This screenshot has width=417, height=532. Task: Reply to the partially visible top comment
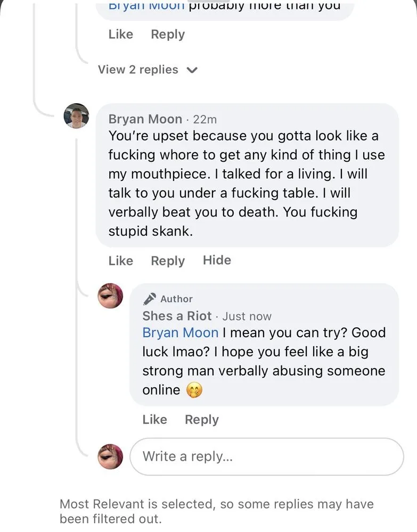[x=168, y=34]
